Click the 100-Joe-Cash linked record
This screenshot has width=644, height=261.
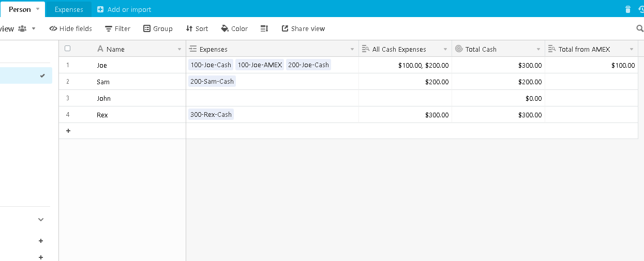pyautogui.click(x=211, y=65)
